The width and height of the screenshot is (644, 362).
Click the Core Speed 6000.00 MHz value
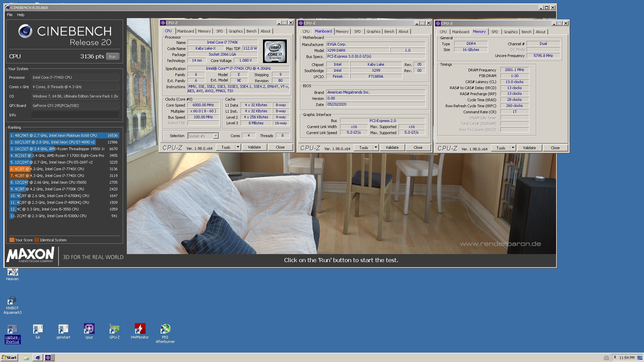pos(203,105)
